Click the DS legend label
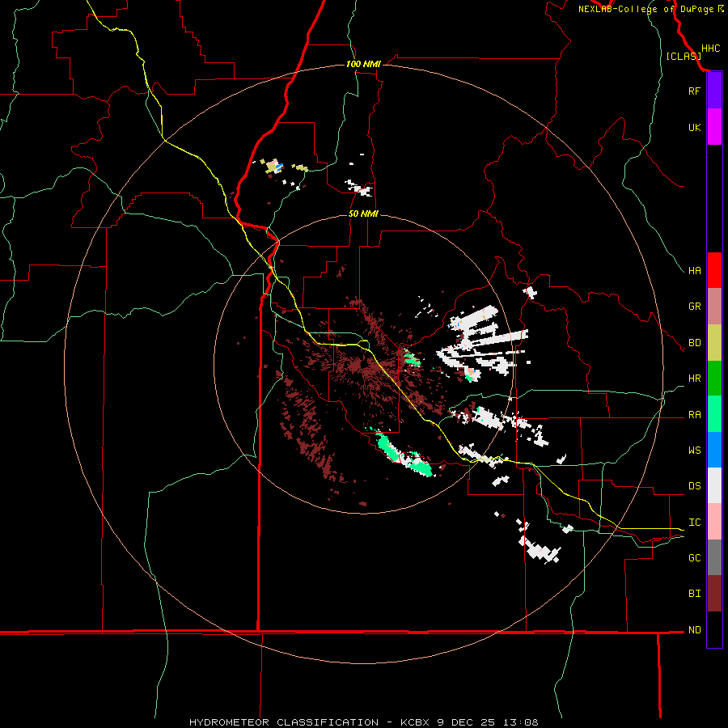Viewport: 728px width, 728px height. 694,486
